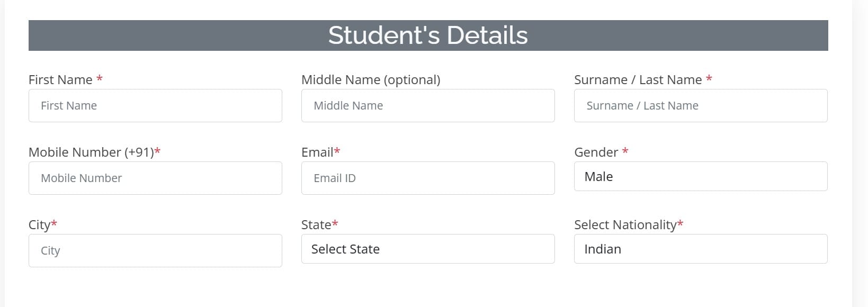
Task: Open the Gender dropdown showing Male
Action: 701,176
